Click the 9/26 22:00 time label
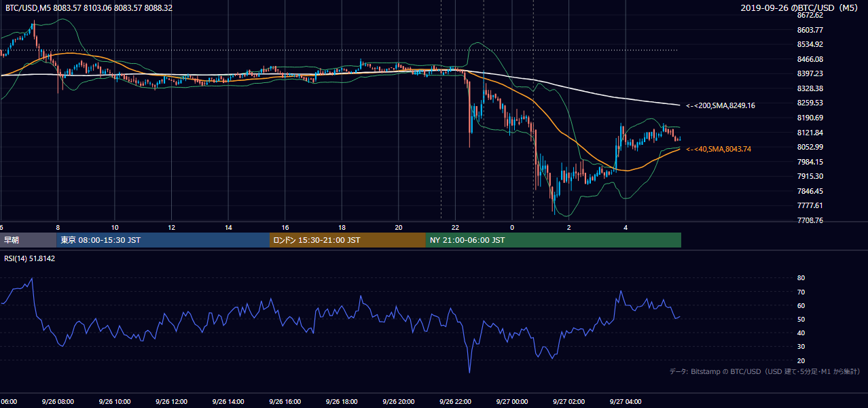 pyautogui.click(x=455, y=402)
